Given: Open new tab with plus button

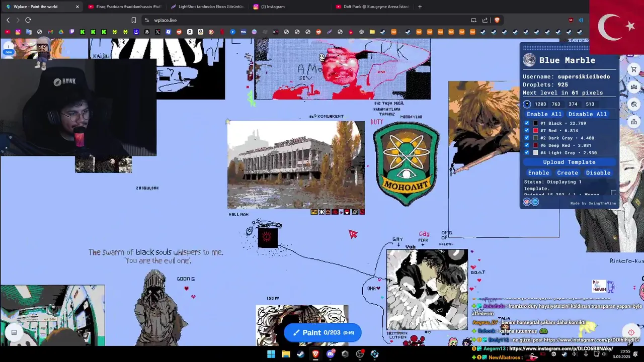Looking at the screenshot, I should pyautogui.click(x=420, y=7).
